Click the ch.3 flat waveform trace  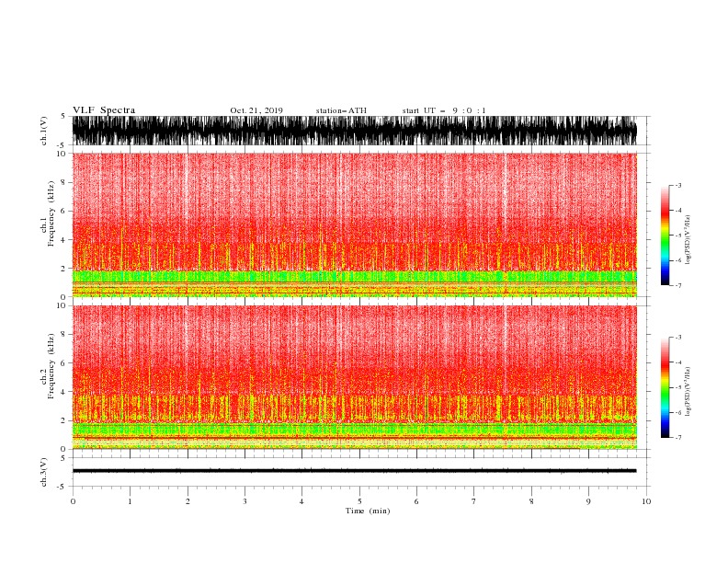(354, 471)
